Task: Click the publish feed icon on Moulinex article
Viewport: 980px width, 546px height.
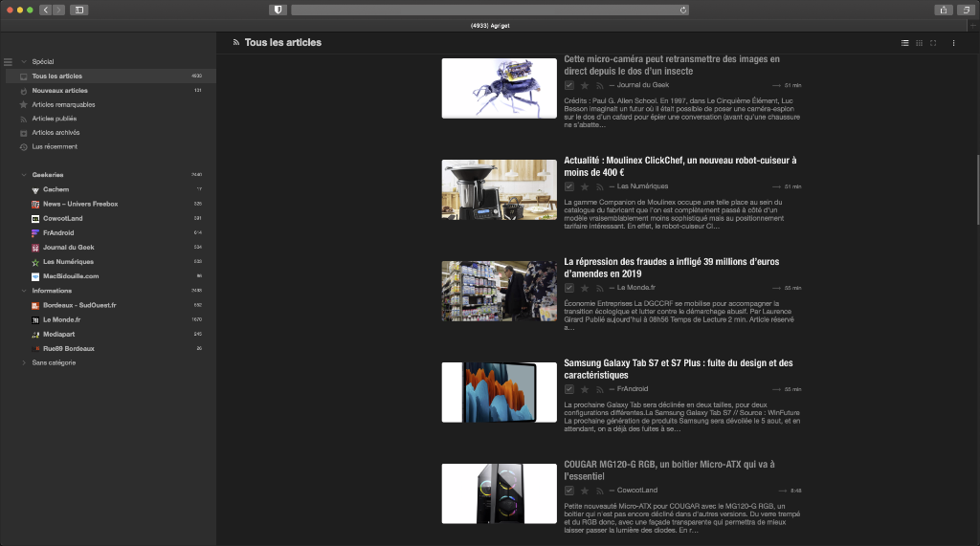Action: coord(599,186)
